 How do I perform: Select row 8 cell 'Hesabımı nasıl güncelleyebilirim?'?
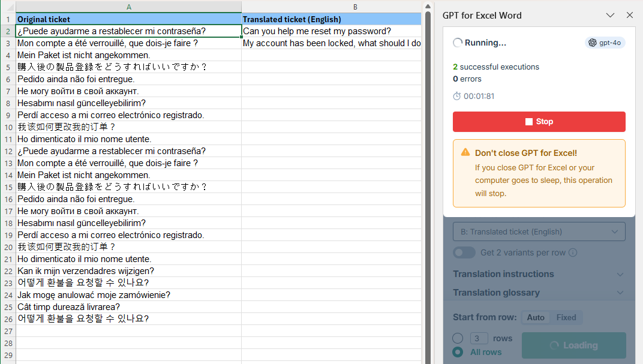[129, 103]
